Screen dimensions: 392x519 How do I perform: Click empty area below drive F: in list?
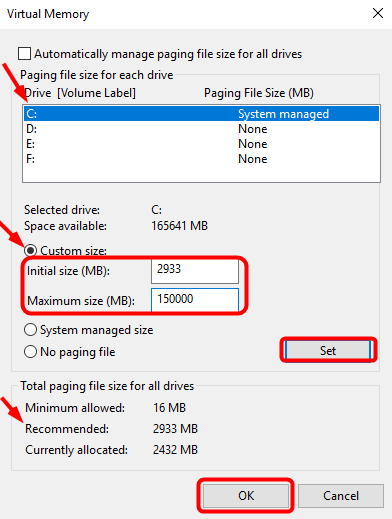click(x=201, y=174)
